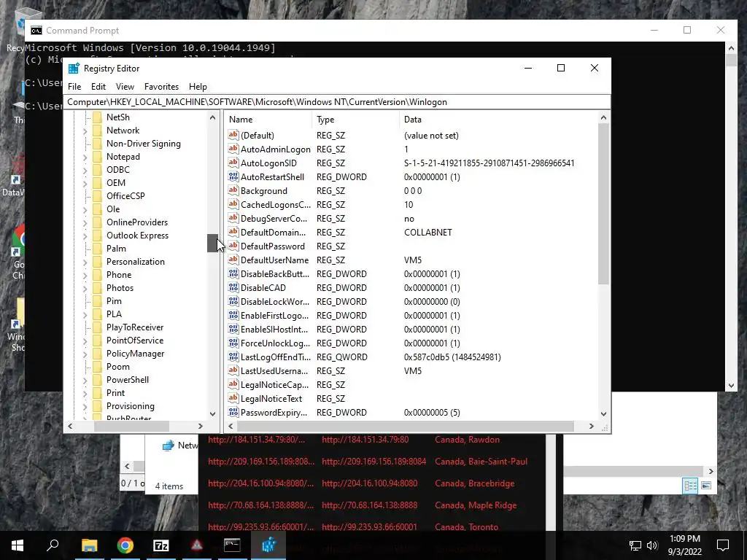Select the AutoRestartShell DWORD icon

(233, 176)
